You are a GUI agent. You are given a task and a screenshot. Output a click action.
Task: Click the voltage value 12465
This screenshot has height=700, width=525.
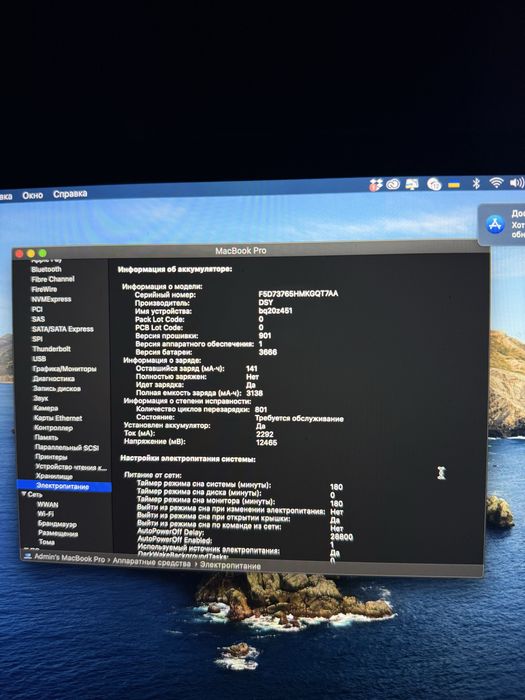tap(267, 442)
